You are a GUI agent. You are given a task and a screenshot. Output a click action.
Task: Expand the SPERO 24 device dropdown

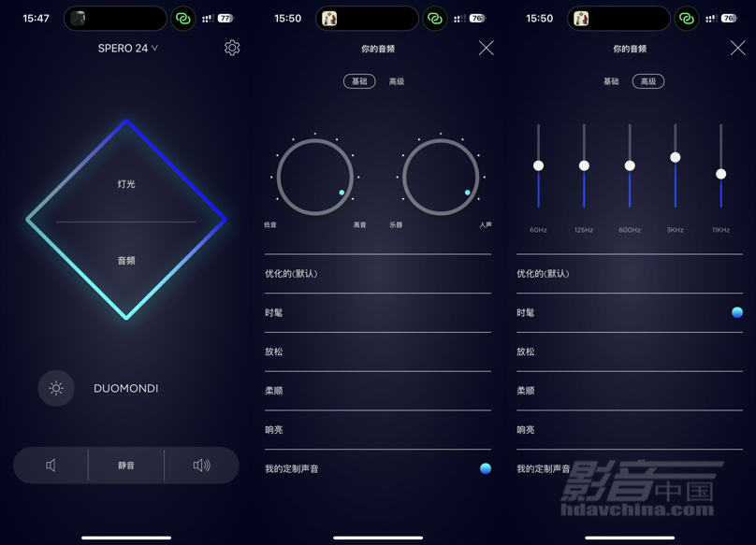(128, 48)
